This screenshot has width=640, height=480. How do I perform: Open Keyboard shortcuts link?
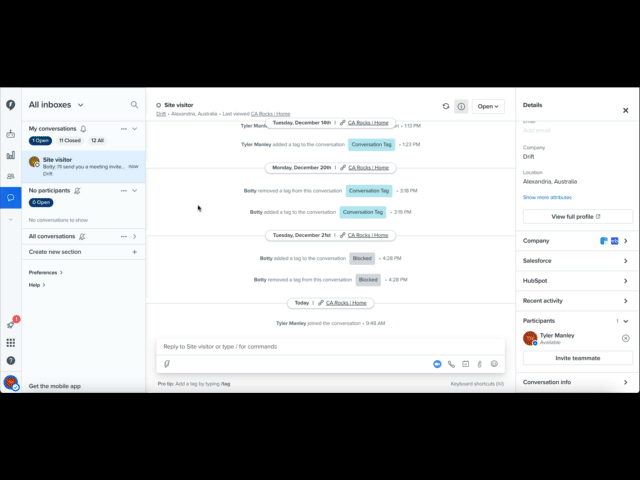click(477, 384)
